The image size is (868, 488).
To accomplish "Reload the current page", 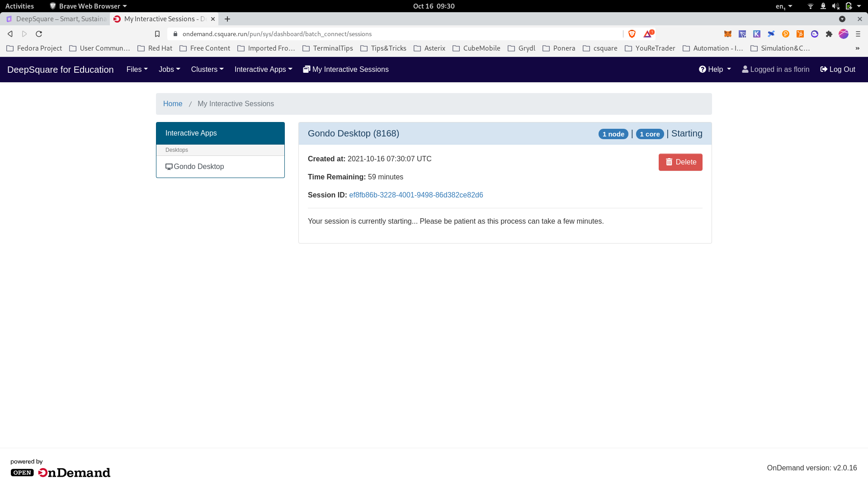I will pyautogui.click(x=39, y=34).
